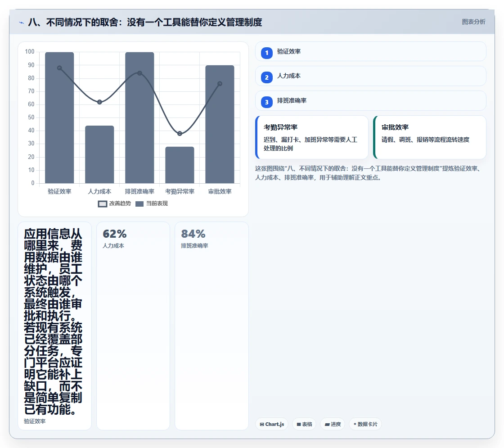This screenshot has height=448, width=504.
Task: Click the 图表分析 label in header
Action: (473, 22)
